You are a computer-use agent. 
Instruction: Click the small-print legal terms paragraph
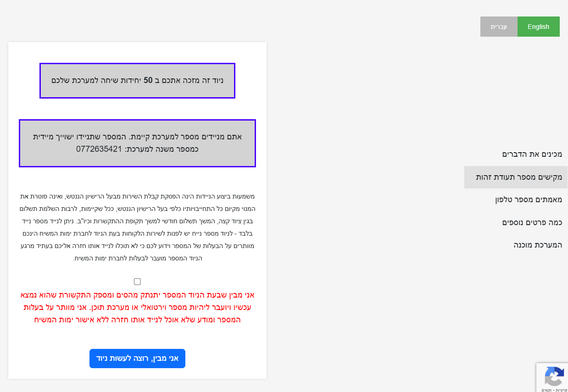tap(137, 227)
